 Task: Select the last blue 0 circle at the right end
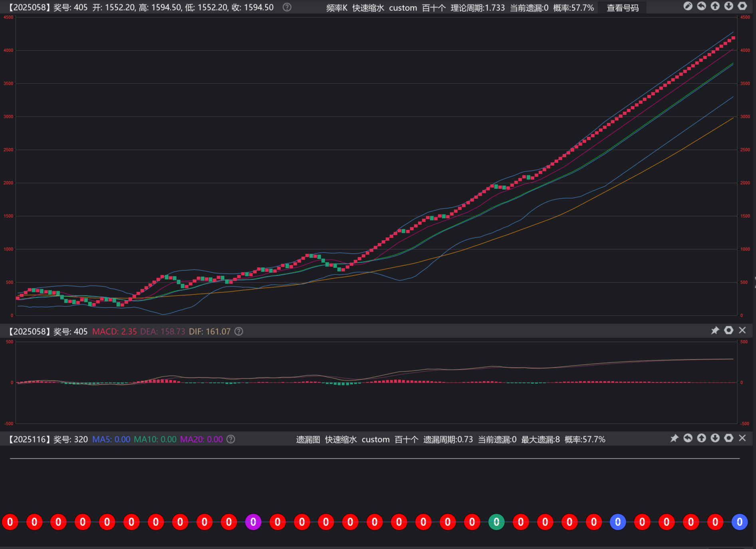coord(740,522)
